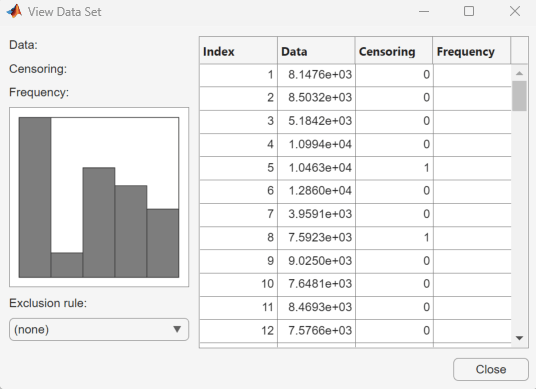Minimize the View Data Set window
This screenshot has width=536, height=389.
424,11
